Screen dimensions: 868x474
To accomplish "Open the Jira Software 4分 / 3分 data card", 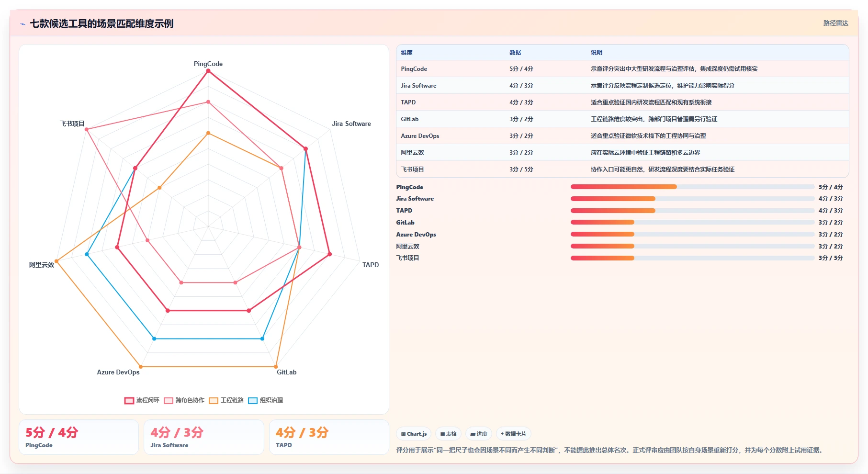I will point(204,437).
